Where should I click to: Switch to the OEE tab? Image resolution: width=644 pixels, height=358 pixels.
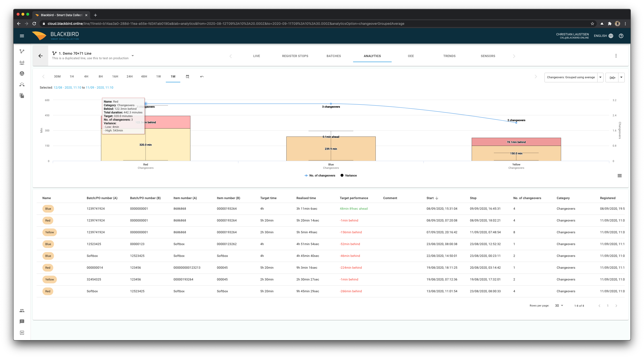[x=411, y=56]
